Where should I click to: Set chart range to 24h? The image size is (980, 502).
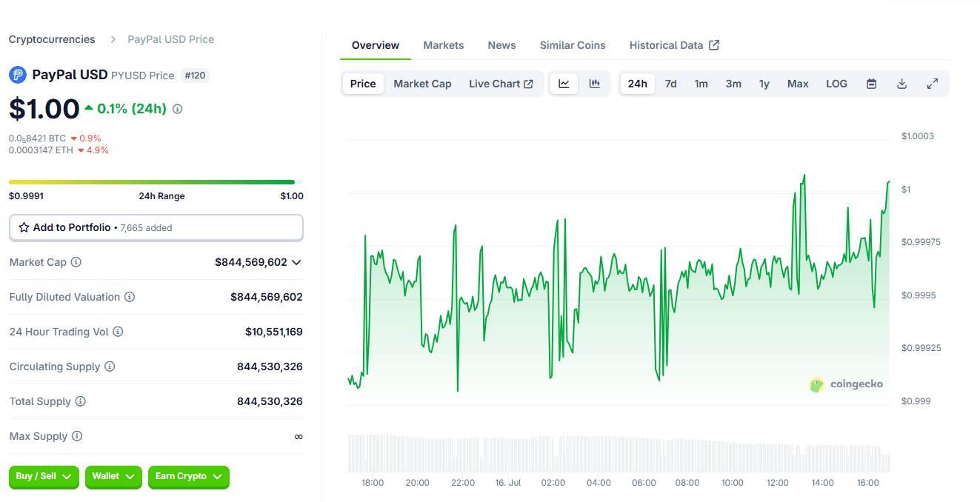point(637,84)
